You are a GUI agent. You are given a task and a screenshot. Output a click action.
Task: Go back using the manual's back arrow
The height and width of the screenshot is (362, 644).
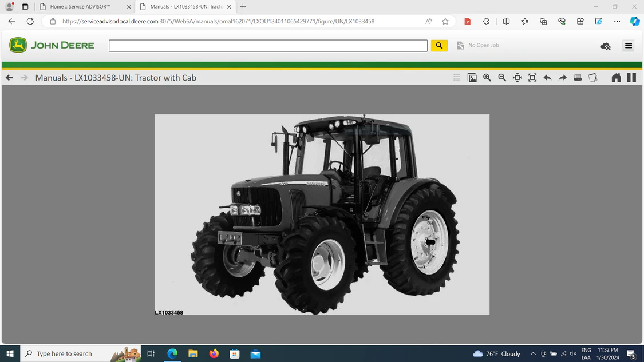point(9,78)
